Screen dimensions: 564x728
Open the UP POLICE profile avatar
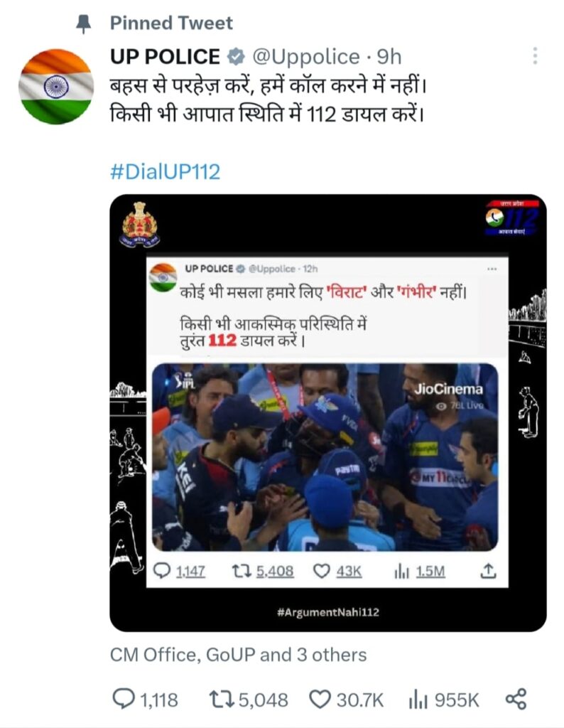56,86
